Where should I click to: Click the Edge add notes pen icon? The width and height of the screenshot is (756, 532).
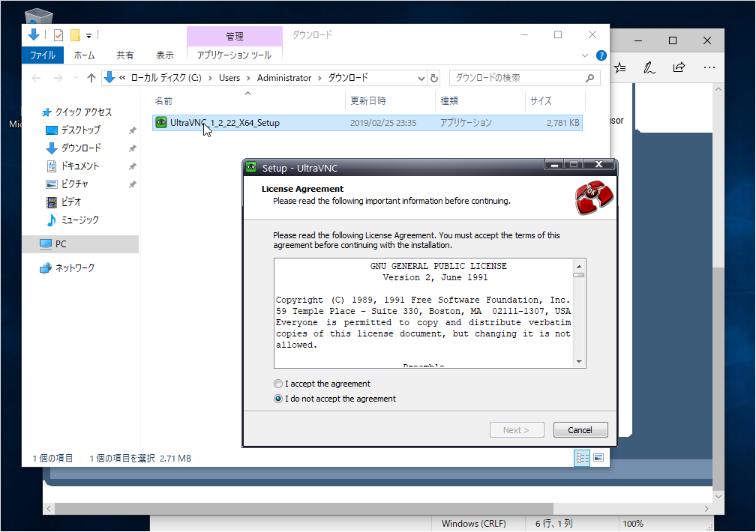(649, 67)
